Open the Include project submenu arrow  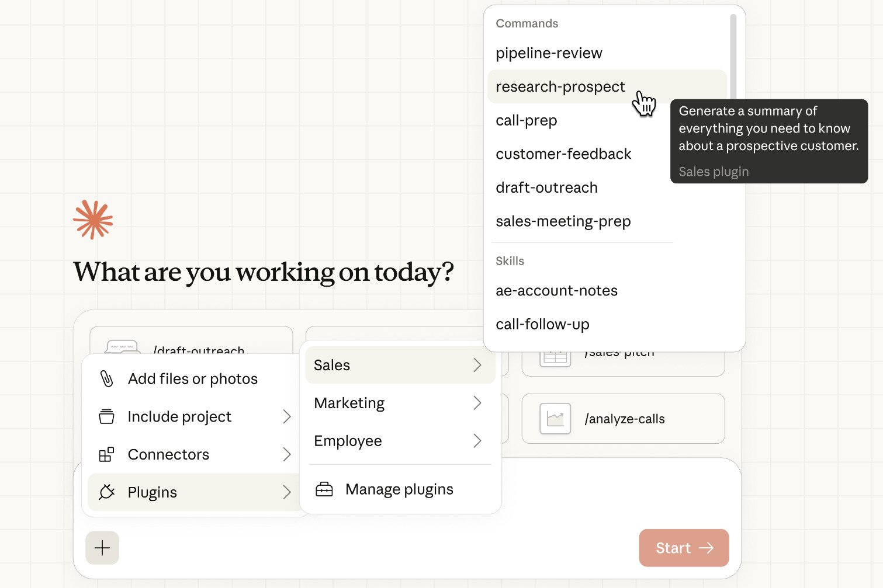coord(286,416)
